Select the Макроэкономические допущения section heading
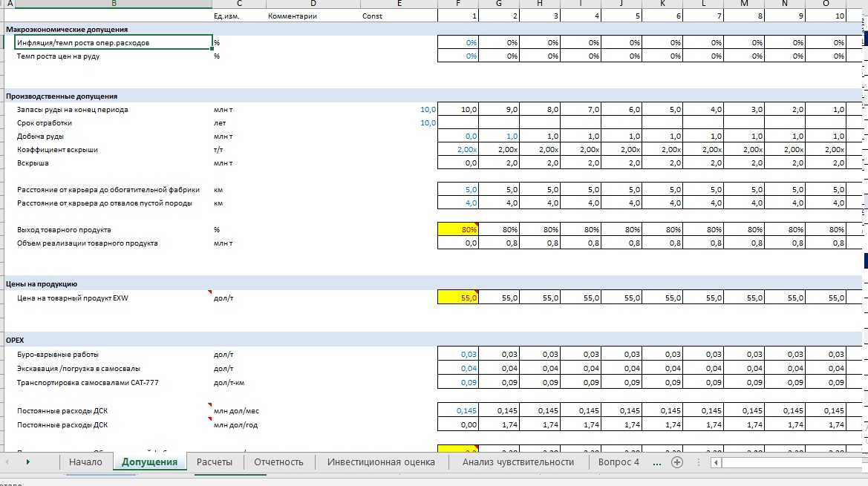The image size is (868, 486). [66, 29]
